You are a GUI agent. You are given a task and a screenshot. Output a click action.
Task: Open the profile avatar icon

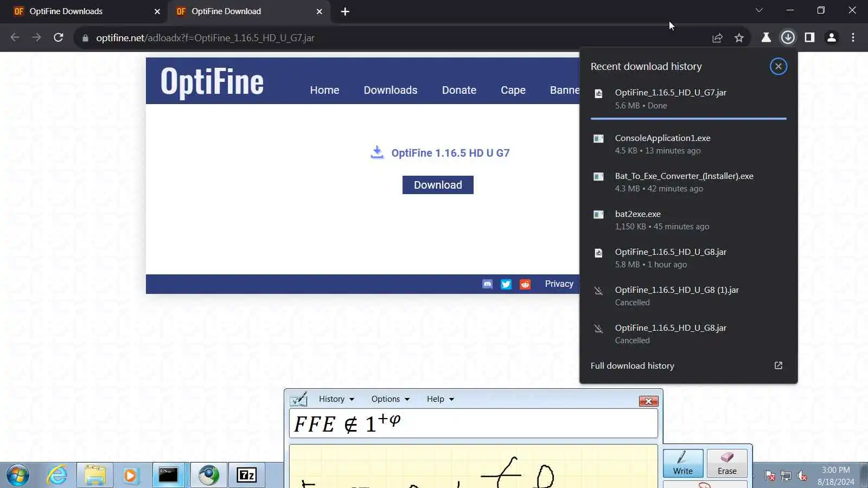tap(831, 37)
